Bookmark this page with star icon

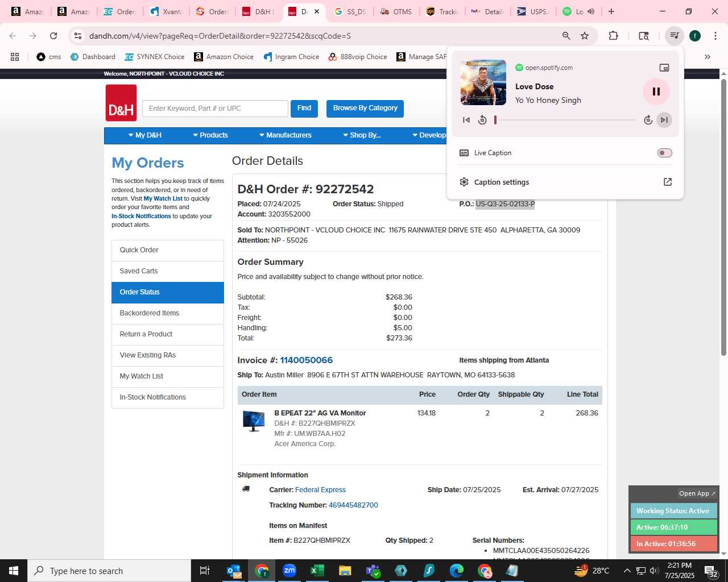click(x=585, y=36)
